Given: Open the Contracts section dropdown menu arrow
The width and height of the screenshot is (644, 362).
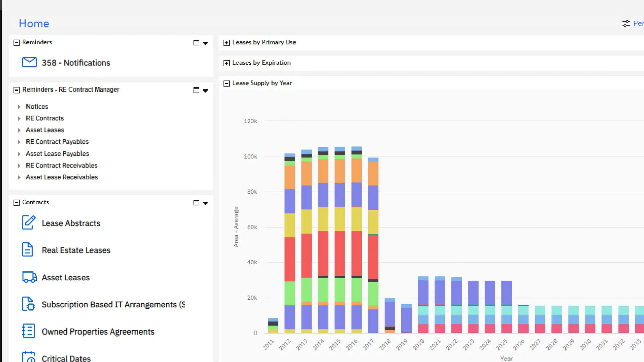Looking at the screenshot, I should pyautogui.click(x=205, y=203).
